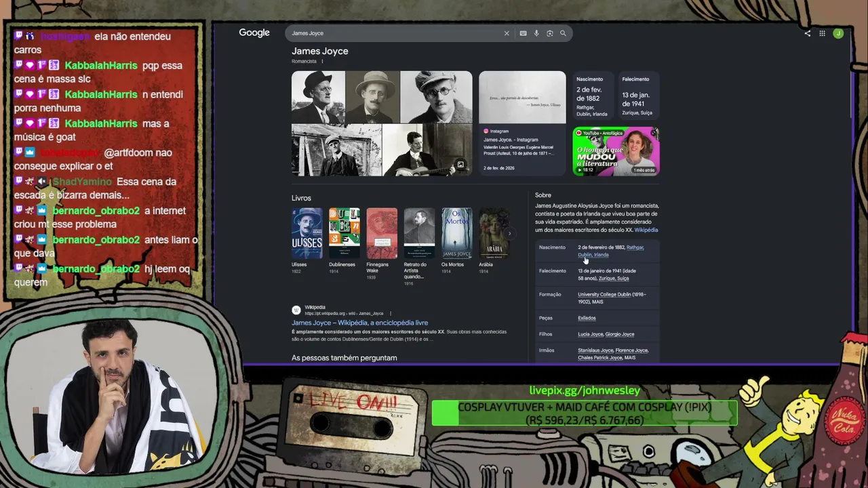This screenshot has width=868, height=488.
Task: Click the 'Zurique, Suíça' link
Action: 614,278
